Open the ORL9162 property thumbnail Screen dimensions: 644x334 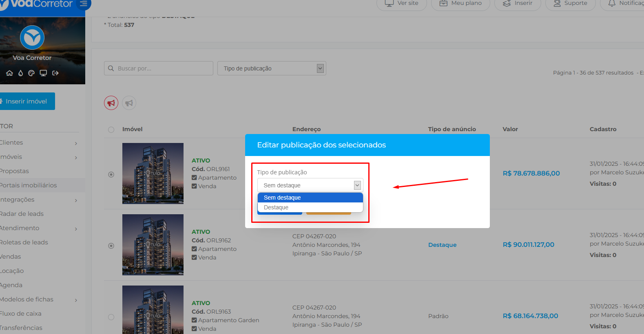pyautogui.click(x=153, y=244)
